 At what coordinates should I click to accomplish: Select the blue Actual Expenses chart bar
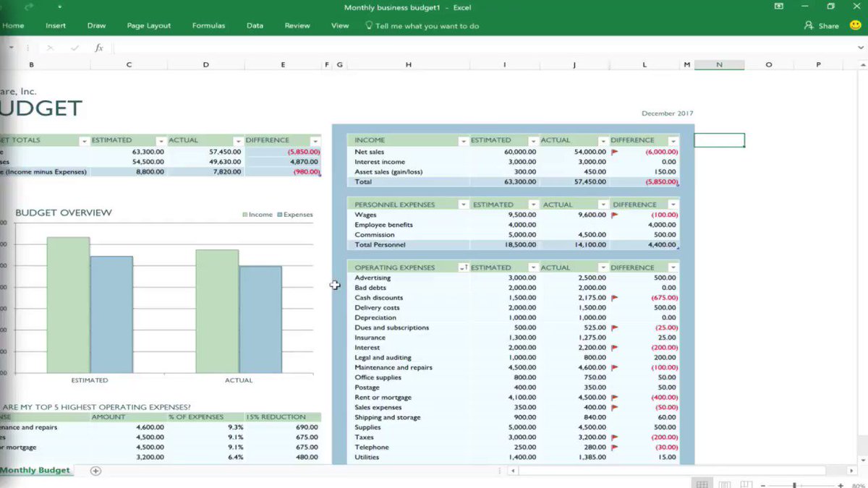(x=260, y=320)
